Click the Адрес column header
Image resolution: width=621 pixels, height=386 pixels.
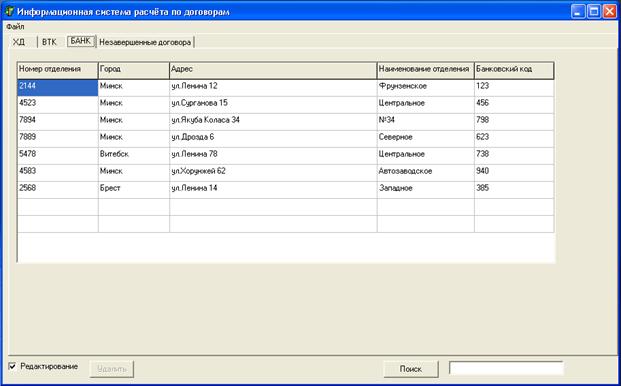tap(273, 70)
